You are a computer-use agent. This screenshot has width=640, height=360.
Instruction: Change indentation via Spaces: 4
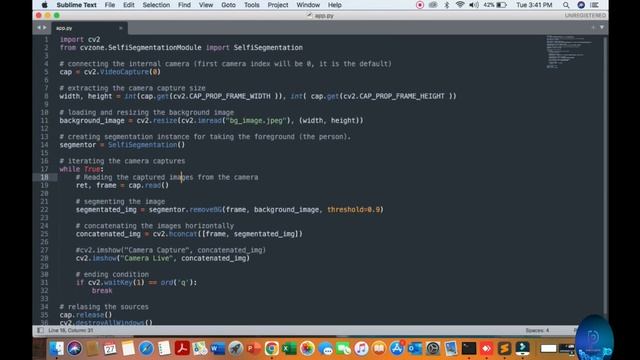click(x=537, y=330)
